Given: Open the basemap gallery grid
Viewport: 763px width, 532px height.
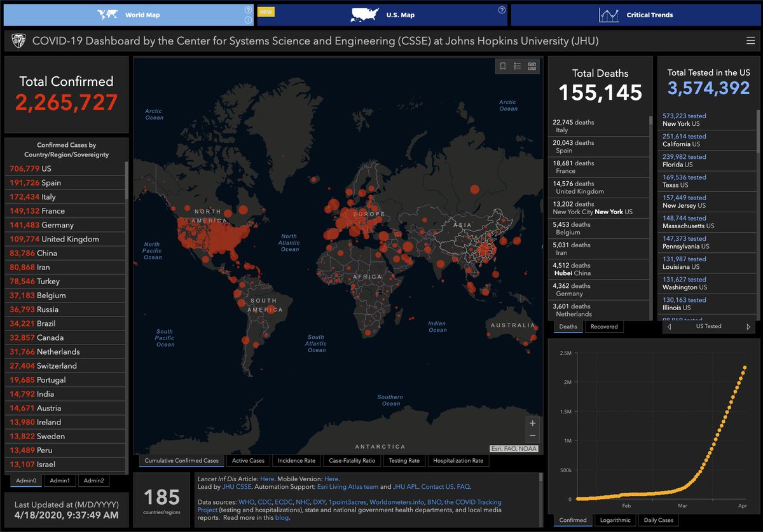Looking at the screenshot, I should (532, 66).
